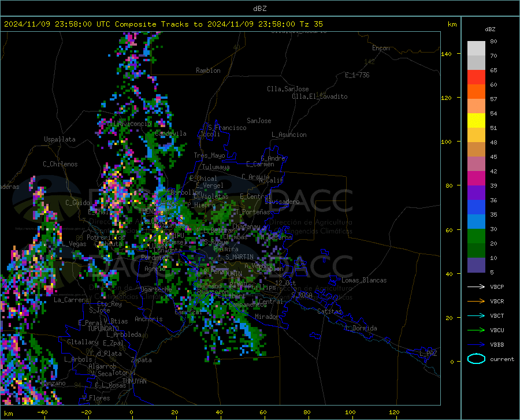Screen dimensions: 520x420
Task: Click the Potrerillos map label
Action: point(106,237)
